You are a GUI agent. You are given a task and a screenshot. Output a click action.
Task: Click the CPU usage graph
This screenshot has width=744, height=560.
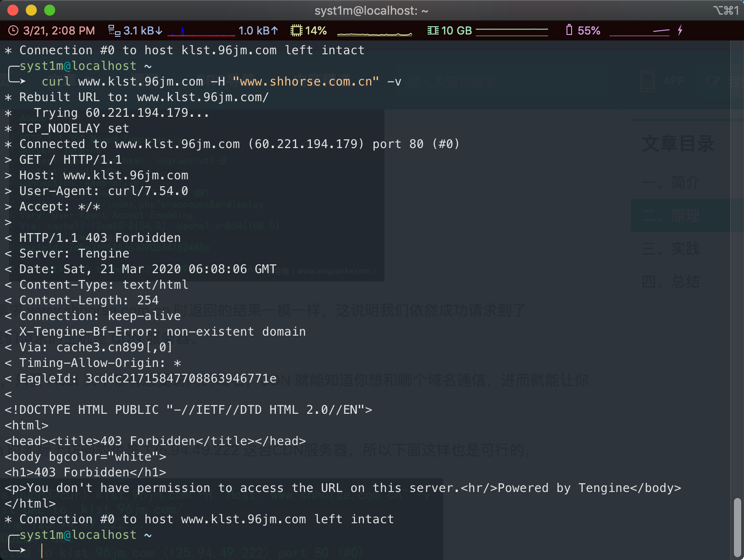[374, 33]
